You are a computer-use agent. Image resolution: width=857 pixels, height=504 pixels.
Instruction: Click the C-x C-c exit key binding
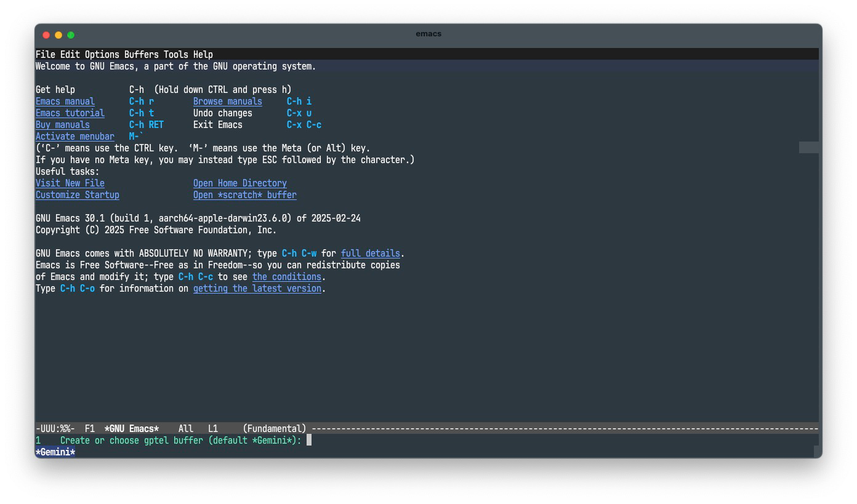(304, 125)
